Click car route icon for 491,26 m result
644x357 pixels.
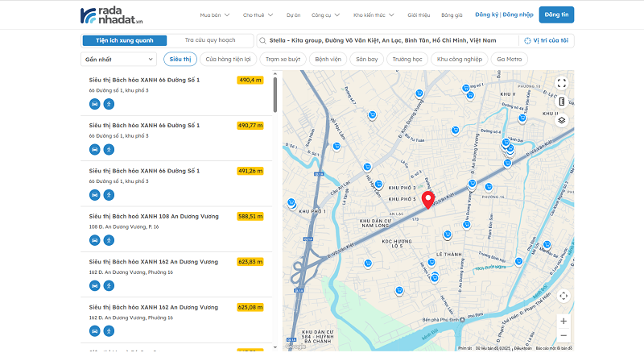(95, 195)
